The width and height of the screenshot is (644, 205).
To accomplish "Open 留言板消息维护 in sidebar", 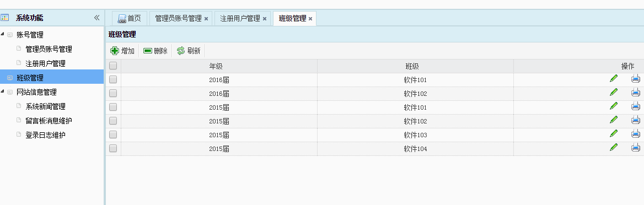I will (x=49, y=121).
